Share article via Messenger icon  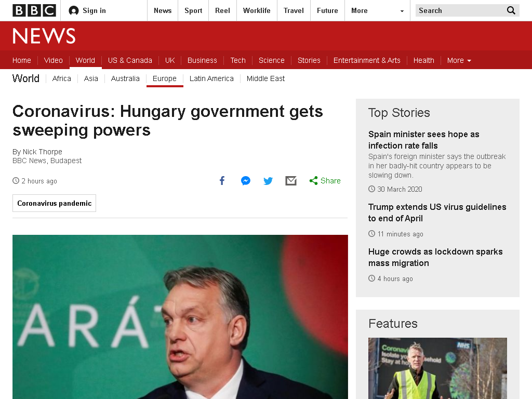pyautogui.click(x=246, y=180)
